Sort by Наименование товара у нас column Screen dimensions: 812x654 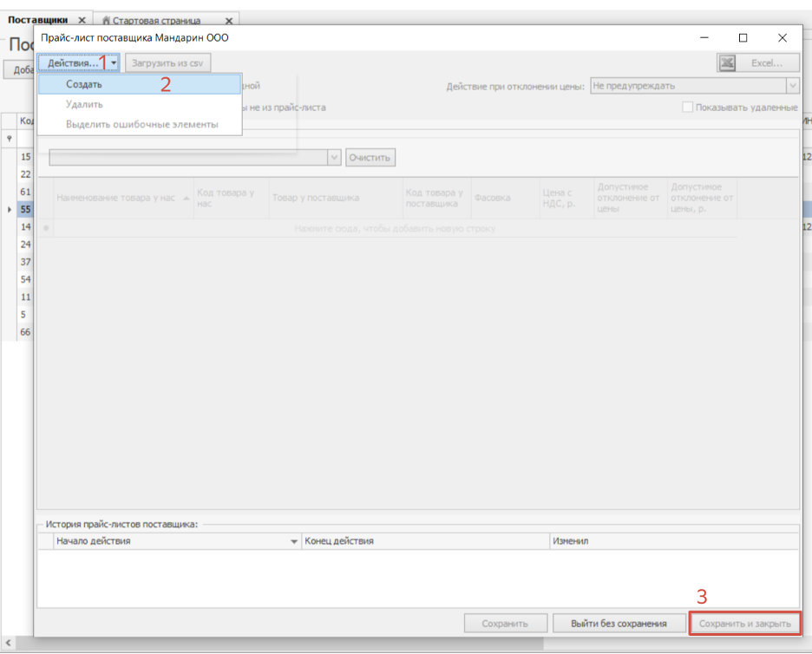123,198
